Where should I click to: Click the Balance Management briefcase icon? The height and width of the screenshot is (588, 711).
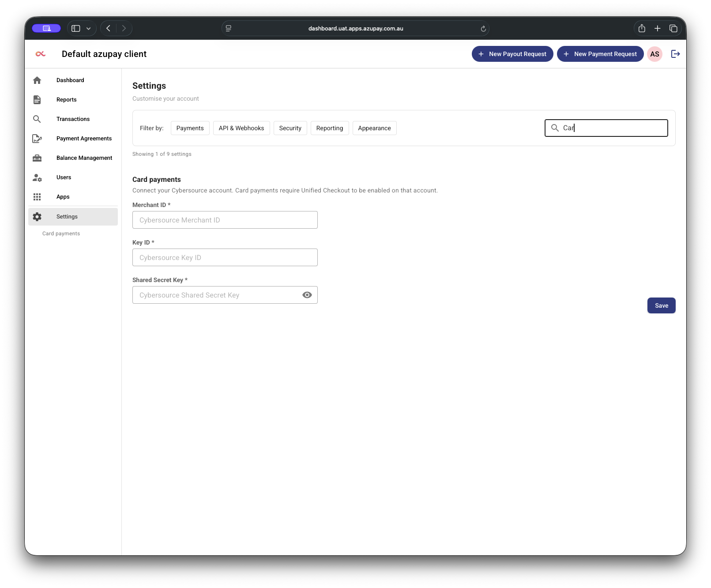point(37,158)
